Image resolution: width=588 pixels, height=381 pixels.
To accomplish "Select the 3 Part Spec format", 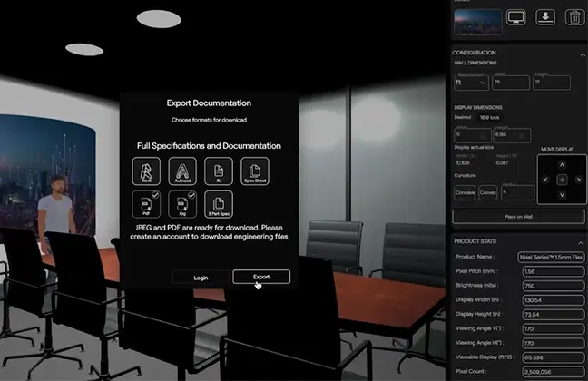I will pyautogui.click(x=219, y=204).
